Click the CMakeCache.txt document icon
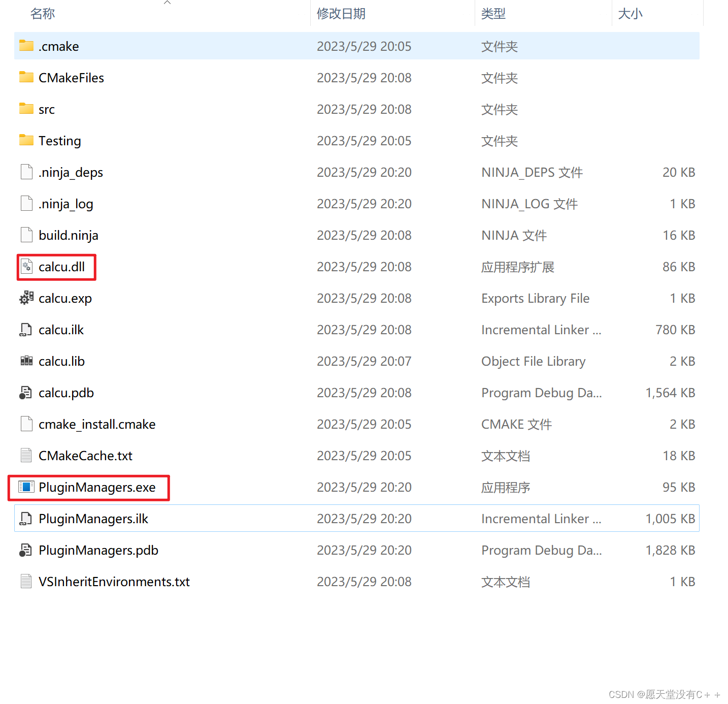This screenshot has height=704, width=728. point(26,455)
